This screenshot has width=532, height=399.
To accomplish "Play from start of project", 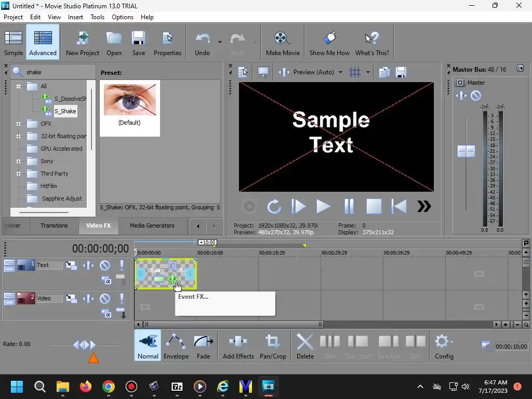I will 299,206.
